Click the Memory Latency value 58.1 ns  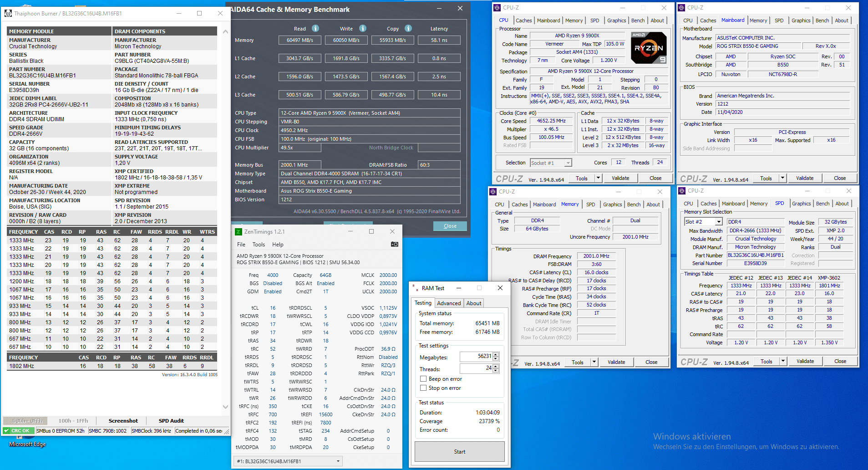[439, 40]
